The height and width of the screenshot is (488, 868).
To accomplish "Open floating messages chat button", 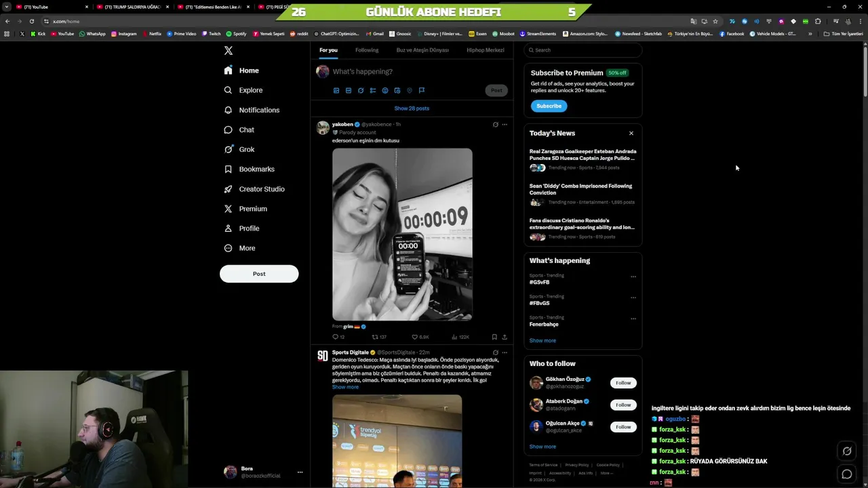I will click(847, 474).
